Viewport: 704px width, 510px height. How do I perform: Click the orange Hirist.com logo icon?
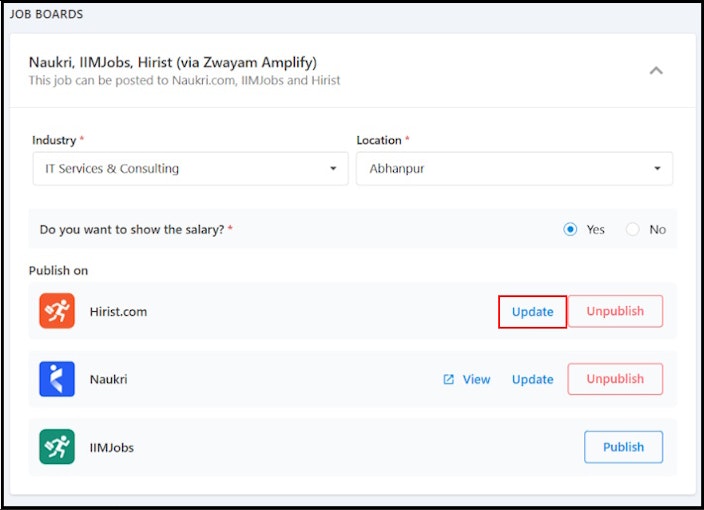(57, 311)
